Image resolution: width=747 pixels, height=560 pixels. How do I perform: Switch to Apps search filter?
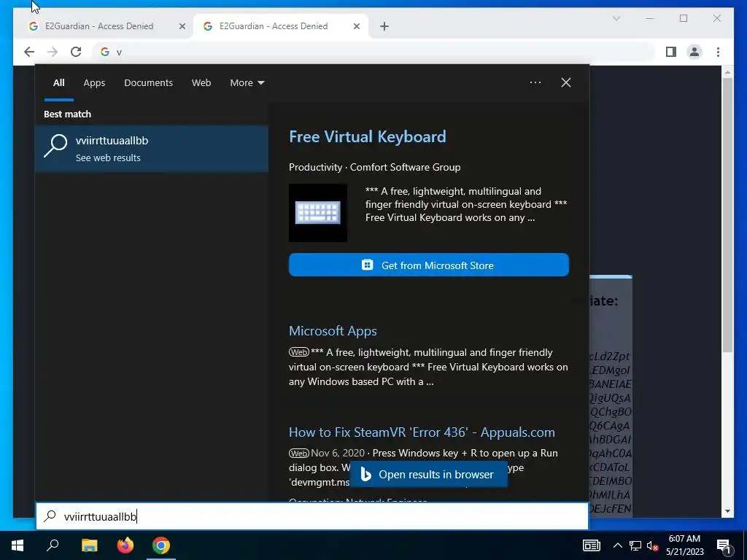(94, 83)
